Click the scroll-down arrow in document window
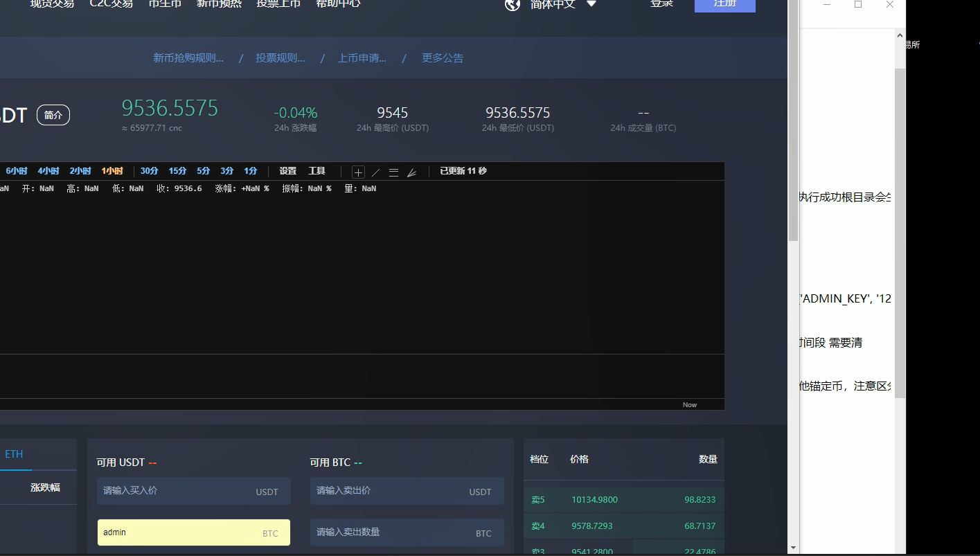The width and height of the screenshot is (980, 556). [x=900, y=548]
